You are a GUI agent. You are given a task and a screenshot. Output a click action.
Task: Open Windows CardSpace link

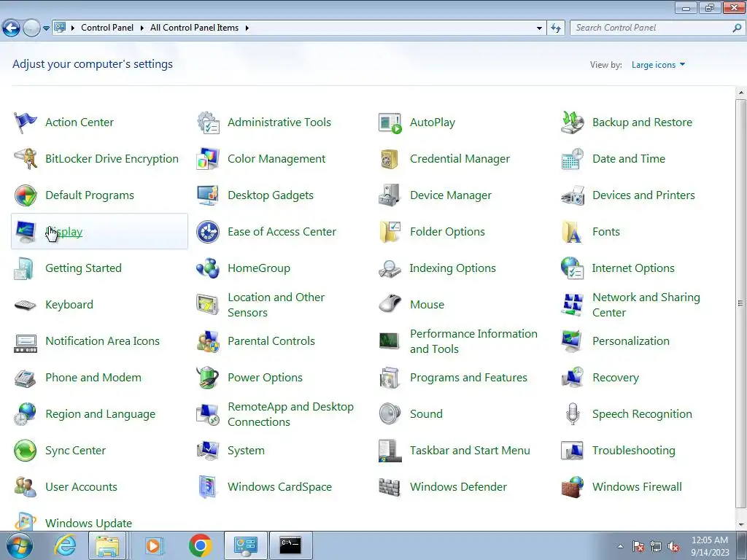[x=279, y=486]
